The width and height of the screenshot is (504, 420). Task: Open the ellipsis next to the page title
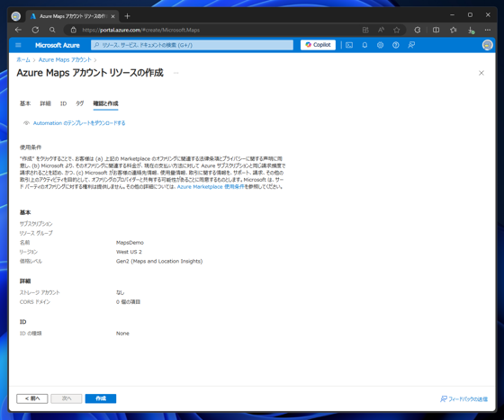pyautogui.click(x=175, y=73)
